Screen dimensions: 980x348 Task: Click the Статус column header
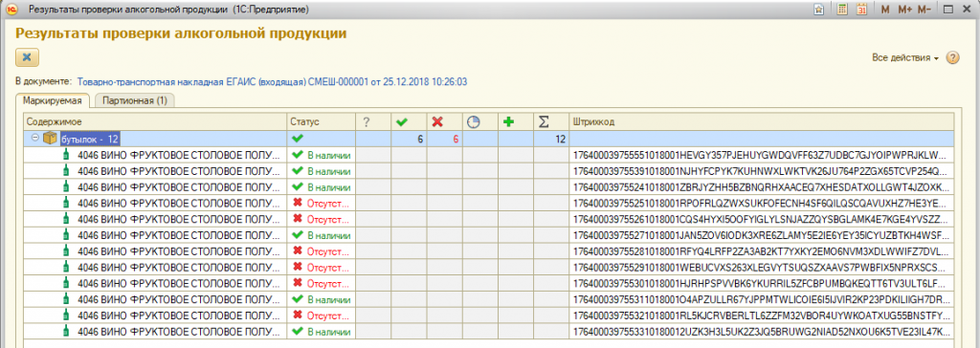click(x=322, y=122)
